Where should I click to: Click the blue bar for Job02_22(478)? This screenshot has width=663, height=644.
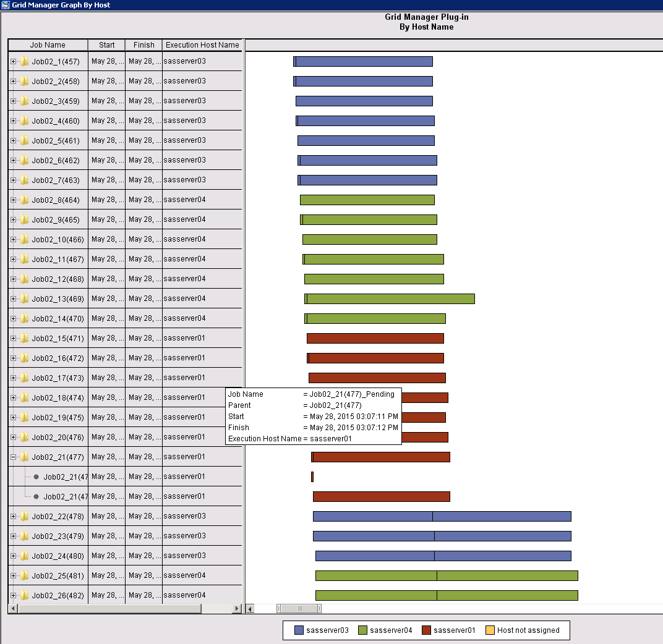click(x=442, y=517)
